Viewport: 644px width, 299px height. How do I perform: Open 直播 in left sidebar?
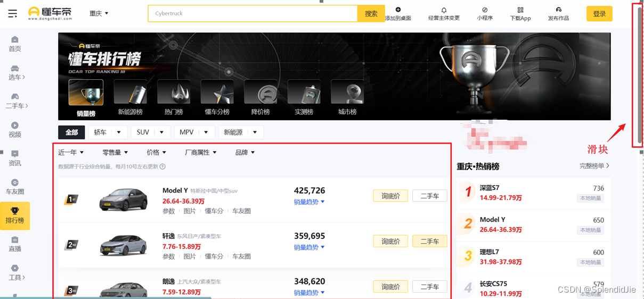click(15, 244)
